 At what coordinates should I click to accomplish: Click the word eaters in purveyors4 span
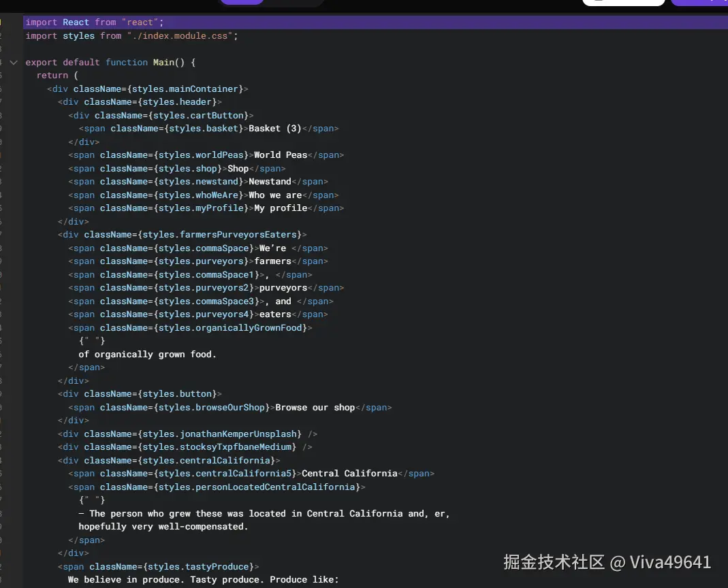275,314
